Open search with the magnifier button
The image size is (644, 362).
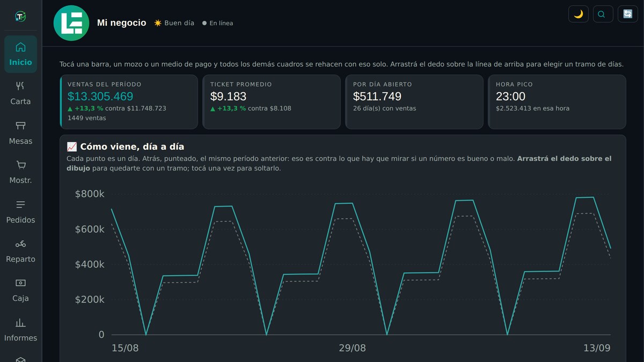603,14
